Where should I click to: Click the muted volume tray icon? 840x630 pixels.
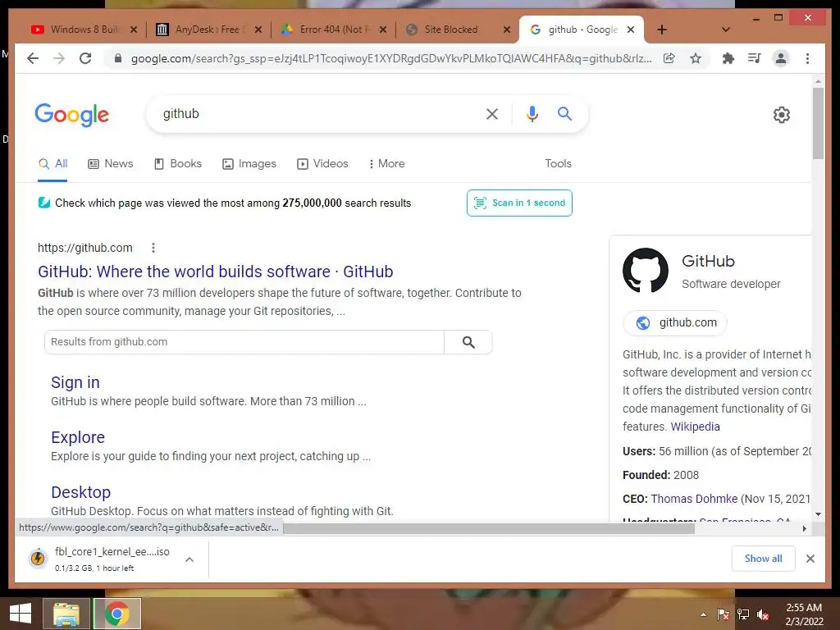(x=764, y=614)
